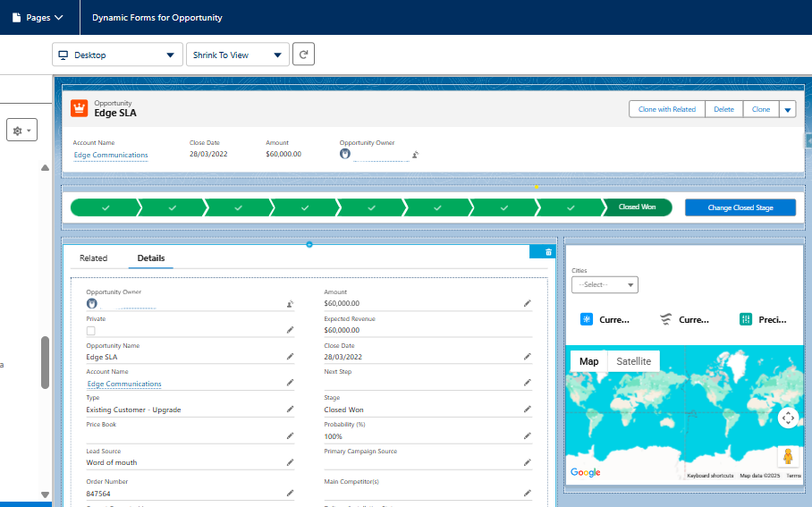Viewport: 812px width, 507px height.
Task: Click the Closed Won path stage
Action: pyautogui.click(x=636, y=207)
